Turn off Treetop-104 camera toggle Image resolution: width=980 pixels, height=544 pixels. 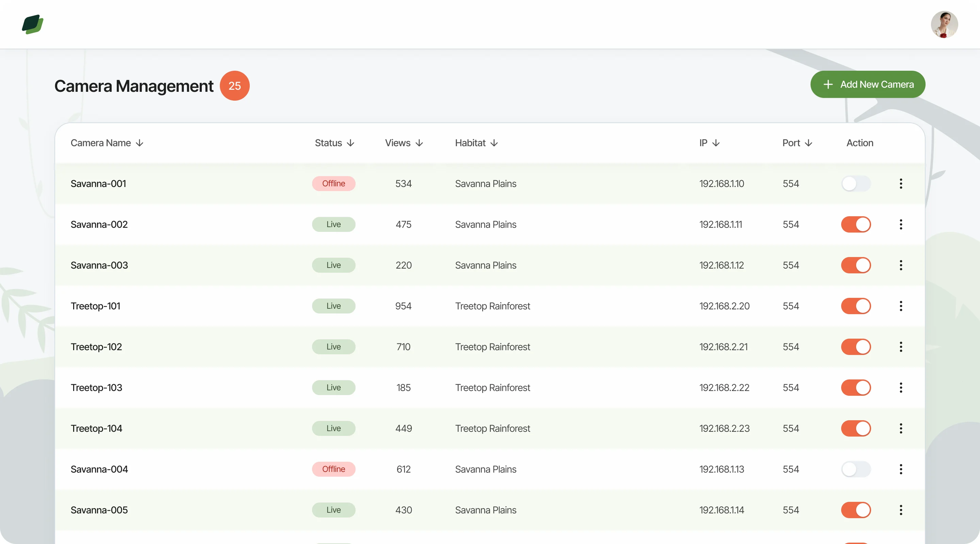click(856, 428)
